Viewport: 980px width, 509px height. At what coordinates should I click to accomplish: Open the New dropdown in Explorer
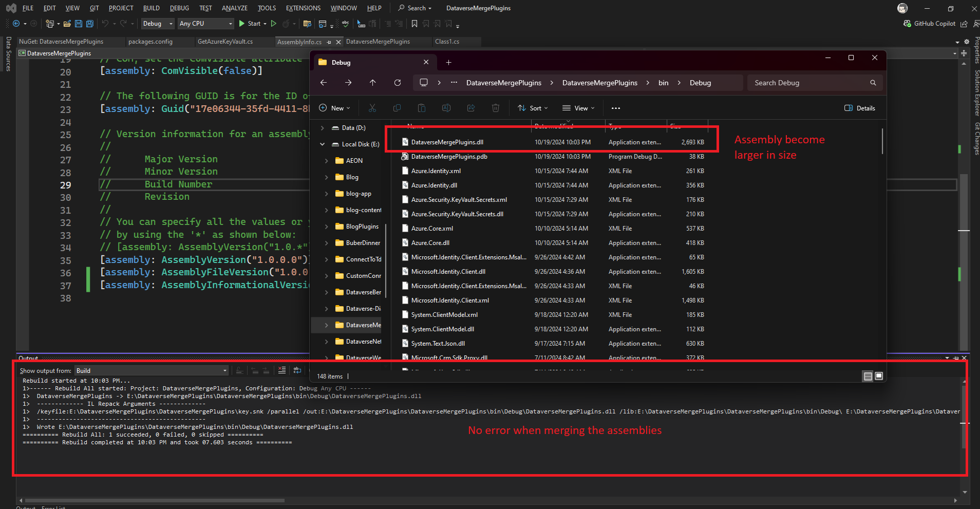(334, 108)
